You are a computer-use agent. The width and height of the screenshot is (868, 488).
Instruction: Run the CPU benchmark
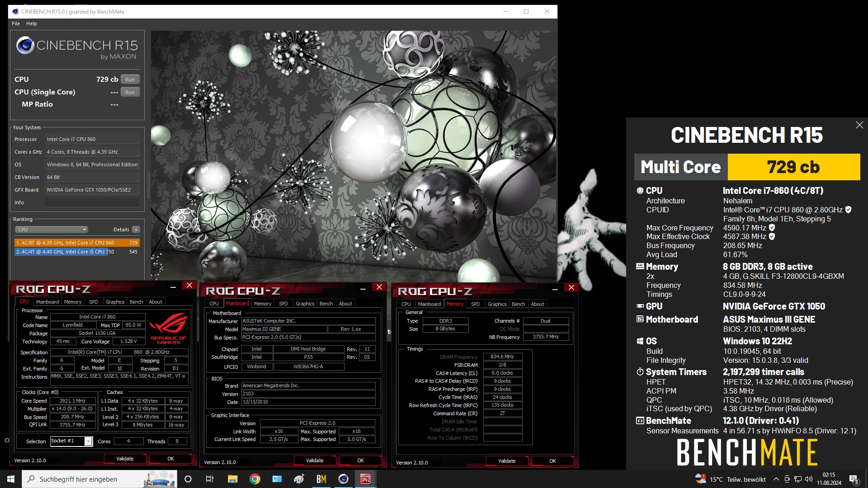click(130, 80)
